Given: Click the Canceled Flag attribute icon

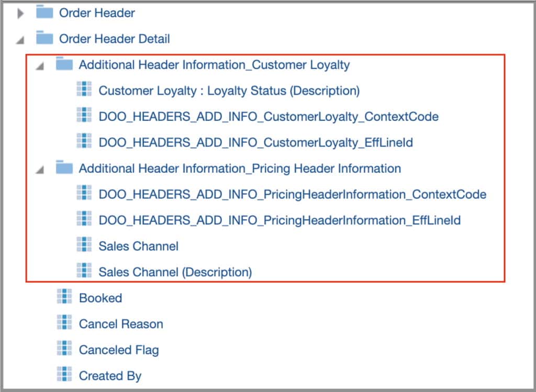Looking at the screenshot, I should click(64, 350).
